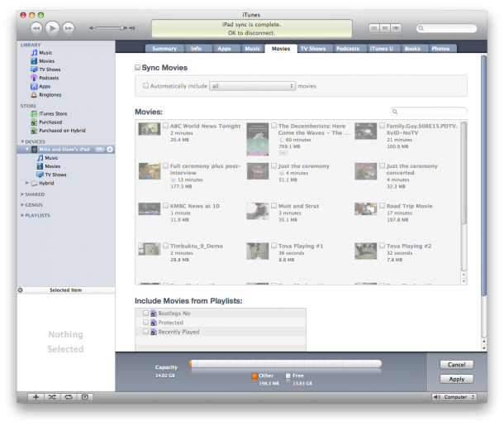Screen dimensions: 504x426
Task: Close the Selected Item artwork pane
Action: pyautogui.click(x=21, y=290)
